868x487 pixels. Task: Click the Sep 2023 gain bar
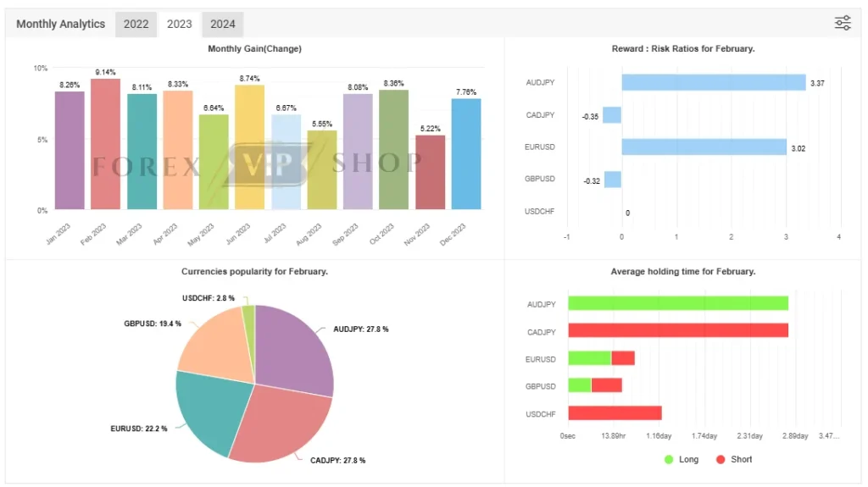point(359,152)
